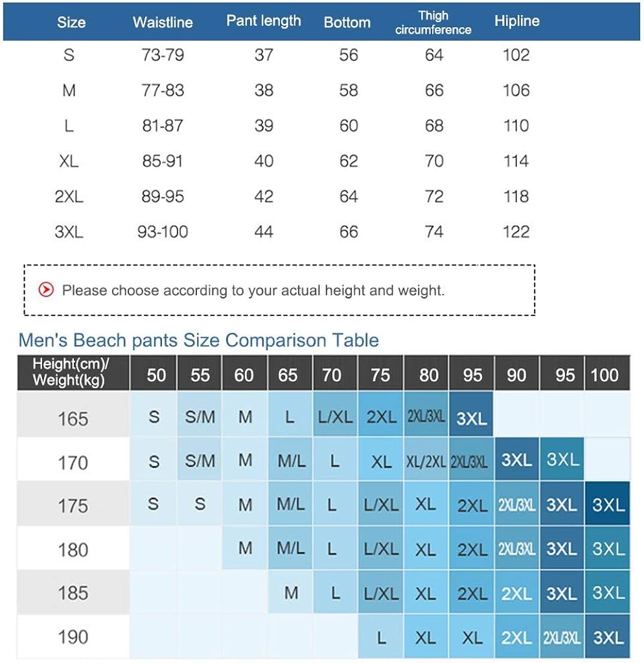644x663 pixels.
Task: Click the "Men's Beach pants Size Comparison Table" heading
Action: pos(198,340)
